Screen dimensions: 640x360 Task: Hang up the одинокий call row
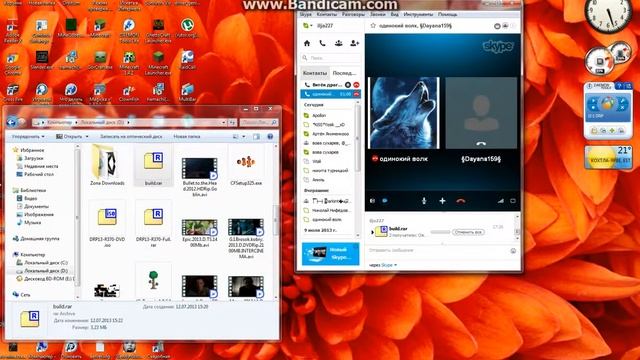point(356,94)
